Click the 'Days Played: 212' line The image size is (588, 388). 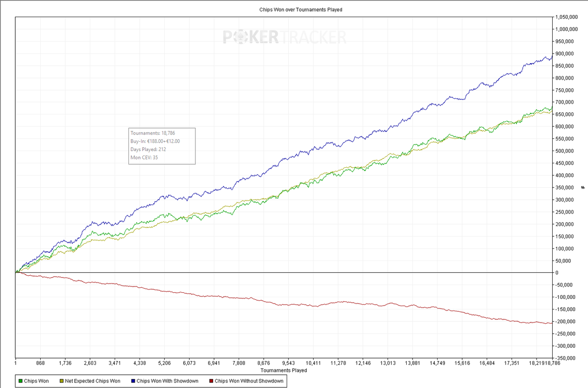[x=148, y=149]
